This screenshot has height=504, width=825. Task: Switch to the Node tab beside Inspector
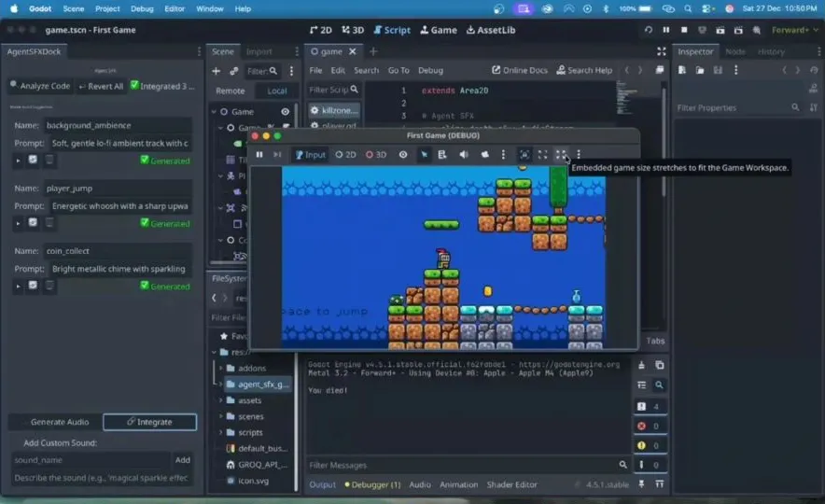pos(735,51)
